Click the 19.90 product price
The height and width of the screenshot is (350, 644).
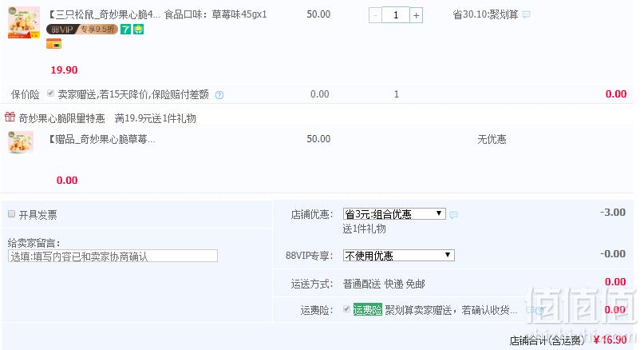coord(64,70)
